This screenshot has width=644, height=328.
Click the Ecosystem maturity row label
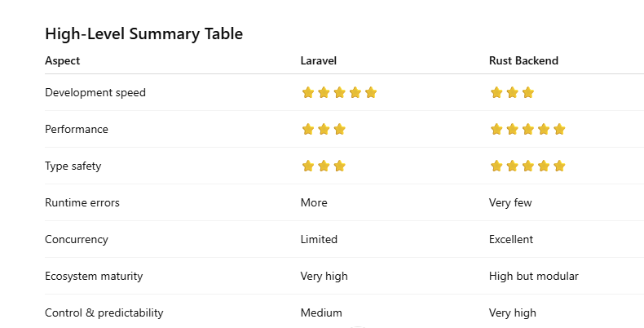[x=94, y=277]
